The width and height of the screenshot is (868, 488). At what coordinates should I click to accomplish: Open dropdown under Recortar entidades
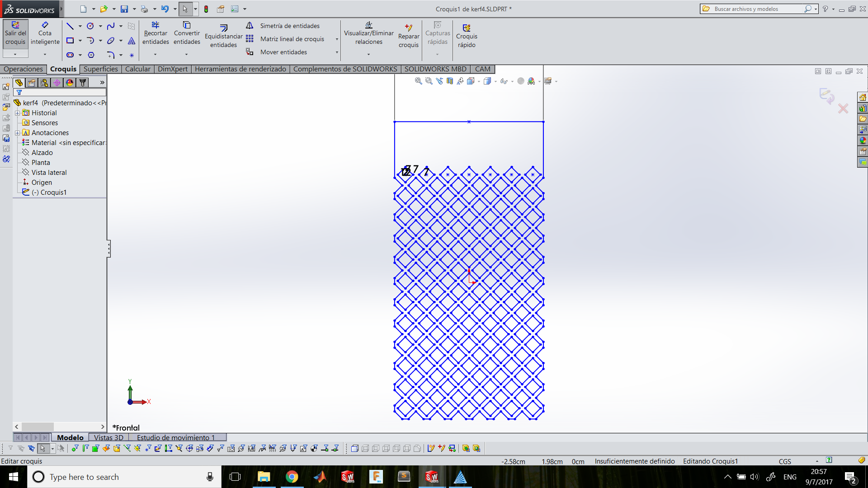click(155, 55)
